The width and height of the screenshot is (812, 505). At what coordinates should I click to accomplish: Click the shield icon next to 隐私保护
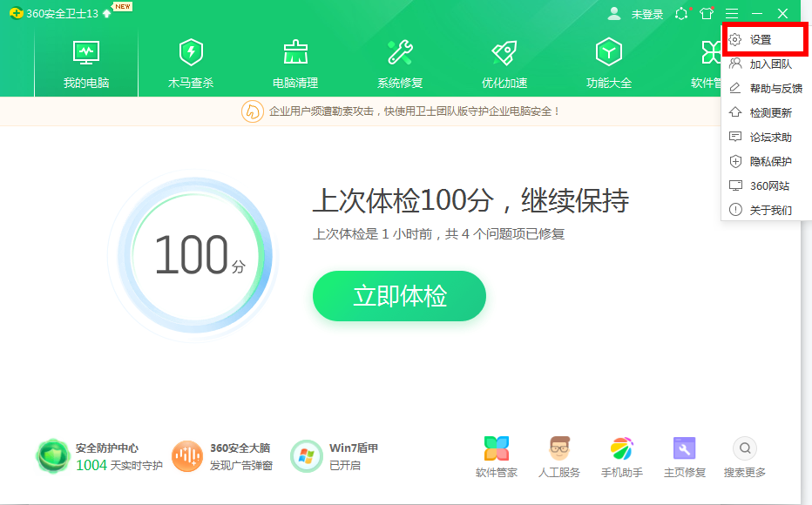(735, 161)
